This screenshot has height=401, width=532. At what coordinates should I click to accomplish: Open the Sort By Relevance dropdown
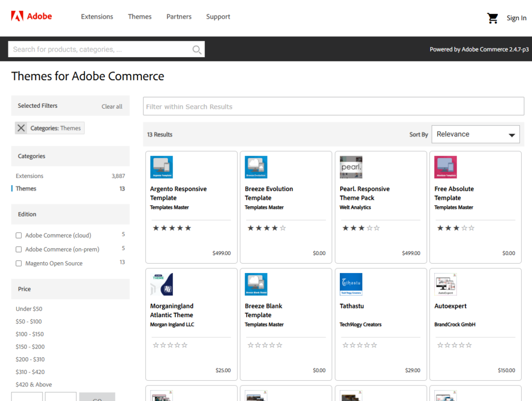tap(475, 135)
